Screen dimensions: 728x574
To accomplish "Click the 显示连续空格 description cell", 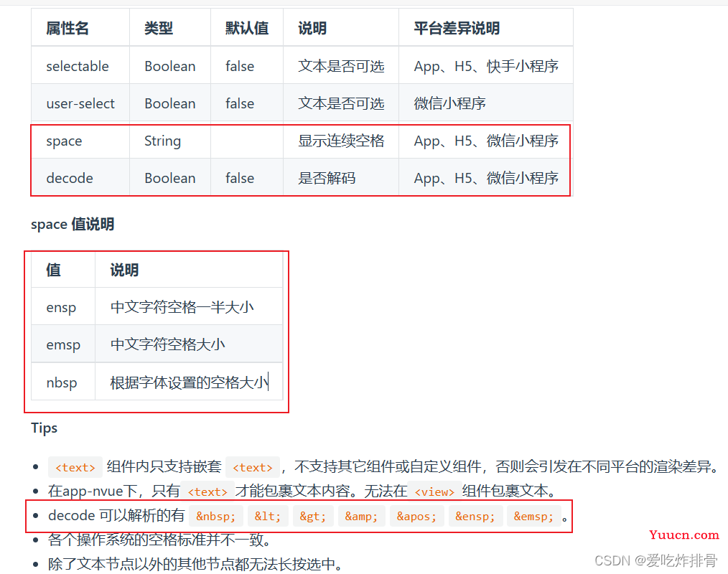I will pos(341,141).
